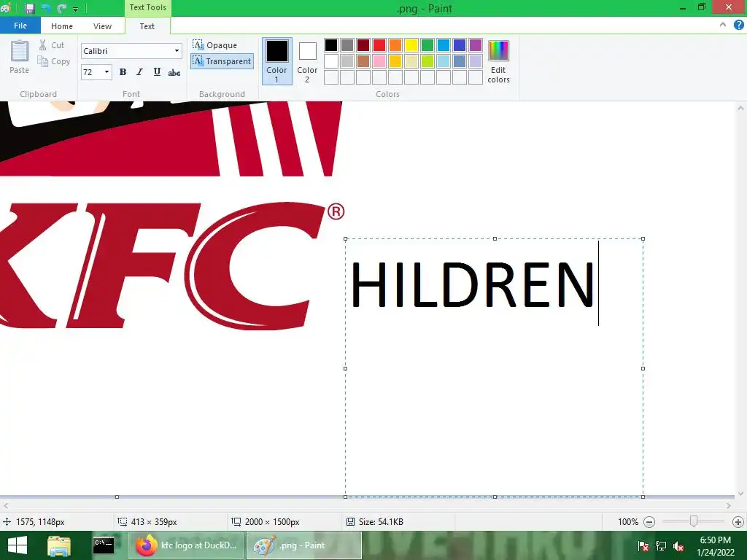Toggle Strikethrough text formatting
The width and height of the screenshot is (747, 560).
(174, 72)
